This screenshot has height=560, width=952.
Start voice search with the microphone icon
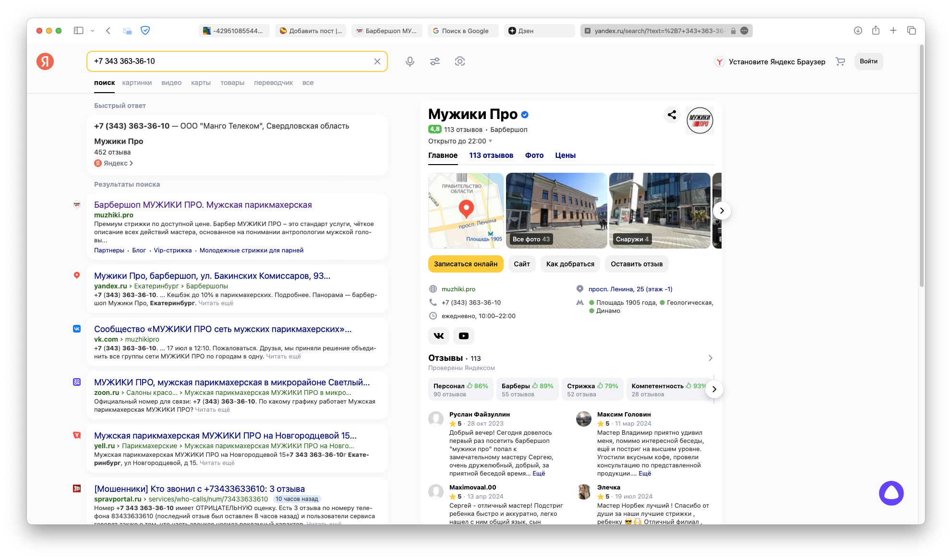click(x=410, y=61)
